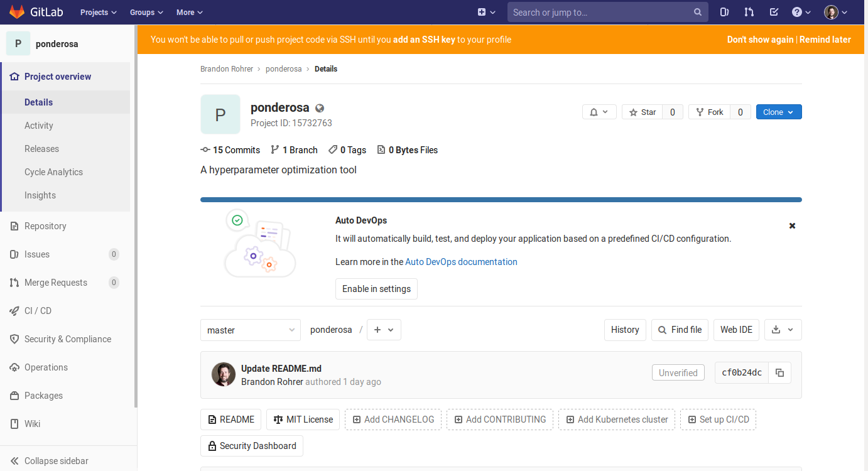Click the Packages sidebar icon
868x471 pixels.
coord(14,396)
